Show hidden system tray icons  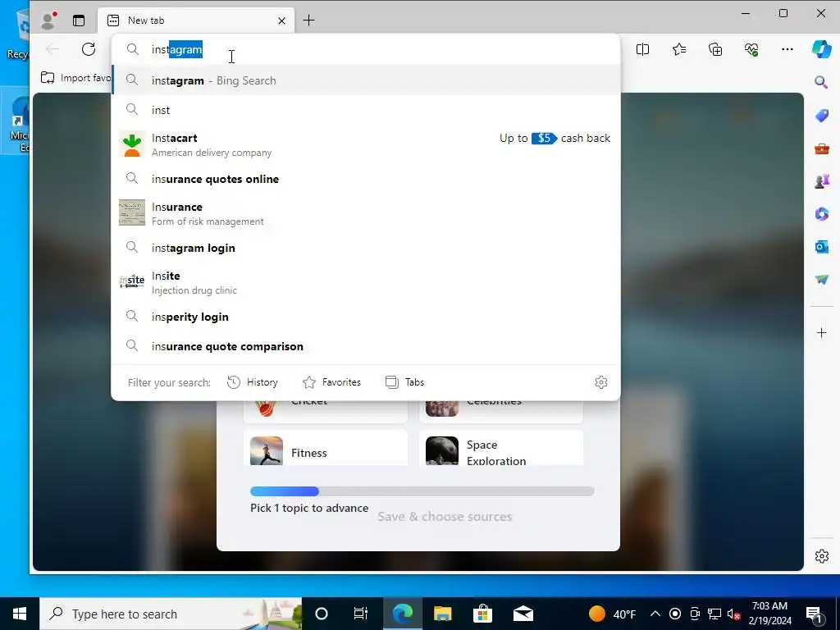[655, 614]
